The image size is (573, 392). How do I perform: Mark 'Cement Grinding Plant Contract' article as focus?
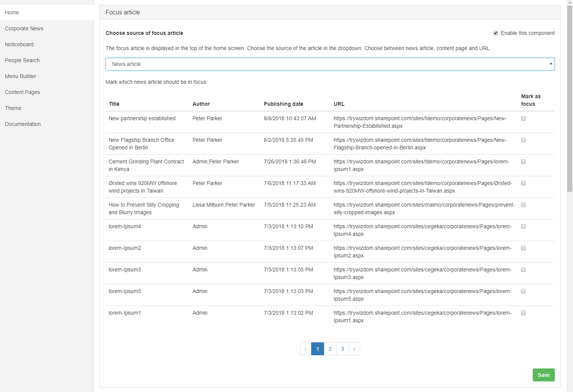pos(523,162)
